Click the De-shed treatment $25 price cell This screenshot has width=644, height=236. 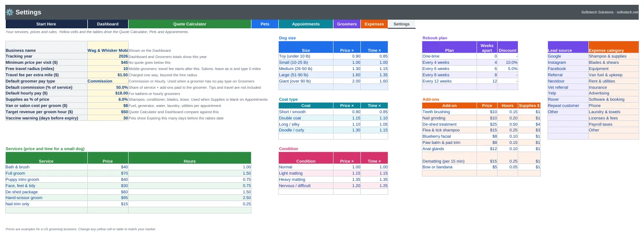[487, 124]
